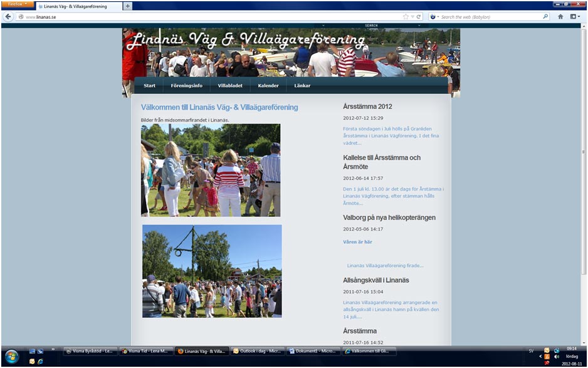Switch to Dokument1 Microsoft Word taskbar window
This screenshot has height=368, width=588.
click(x=313, y=352)
